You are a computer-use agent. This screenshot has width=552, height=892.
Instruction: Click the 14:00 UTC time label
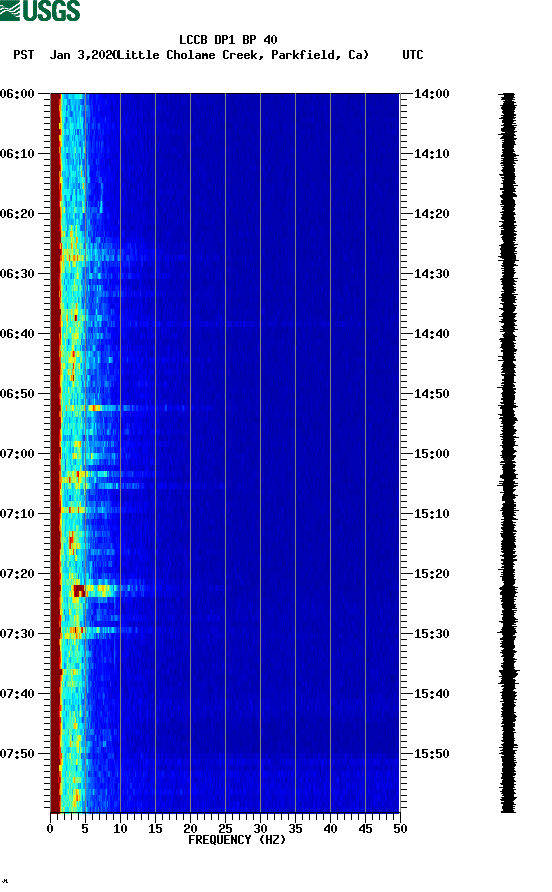pyautogui.click(x=431, y=94)
